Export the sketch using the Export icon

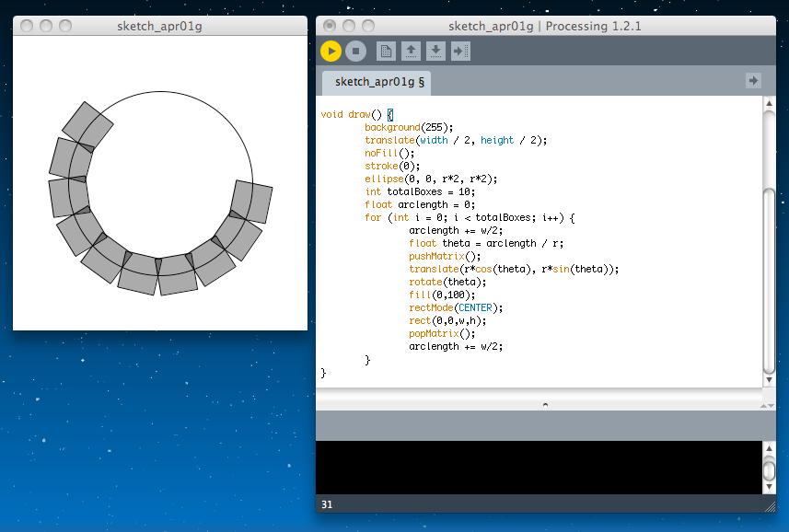460,52
